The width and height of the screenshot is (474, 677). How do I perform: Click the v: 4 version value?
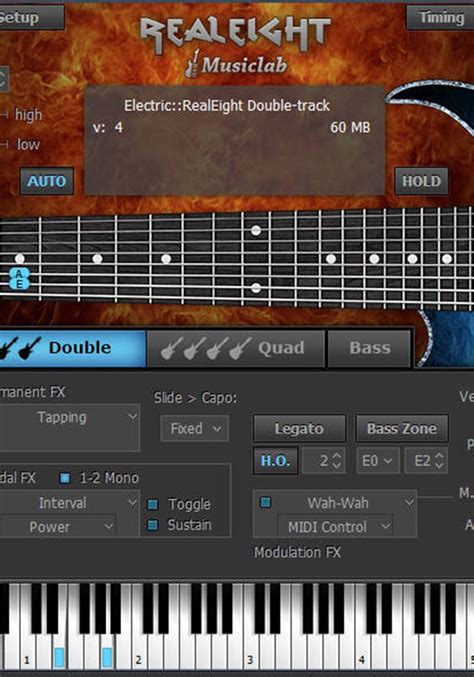[107, 127]
